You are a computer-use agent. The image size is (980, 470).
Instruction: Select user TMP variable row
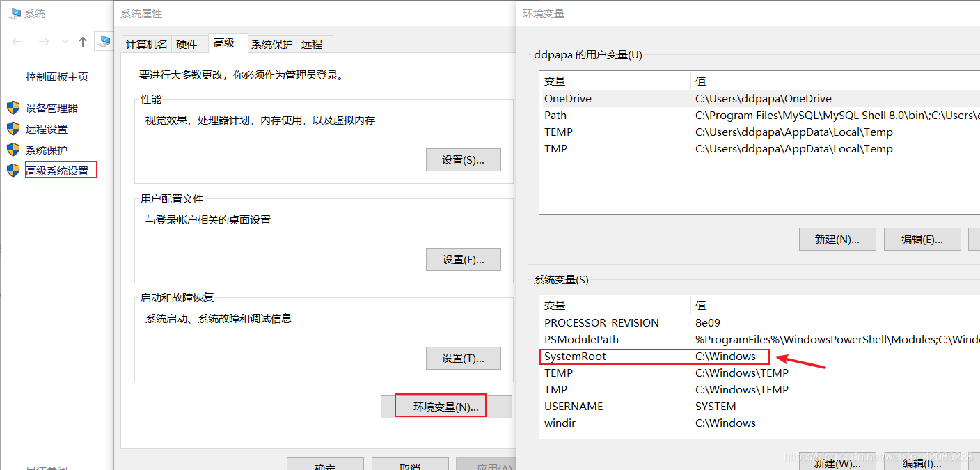pyautogui.click(x=760, y=149)
